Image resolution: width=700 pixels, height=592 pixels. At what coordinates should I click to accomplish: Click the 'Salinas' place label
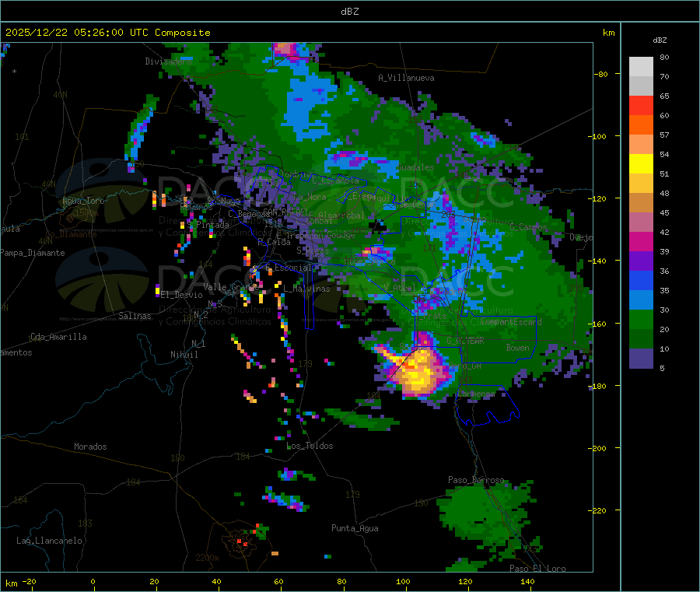[x=135, y=316]
